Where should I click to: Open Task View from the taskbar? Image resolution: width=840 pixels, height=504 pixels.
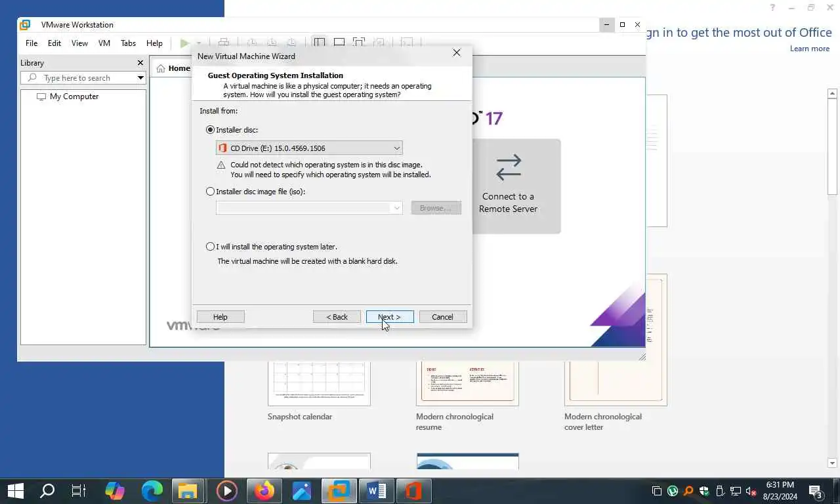coord(79,491)
